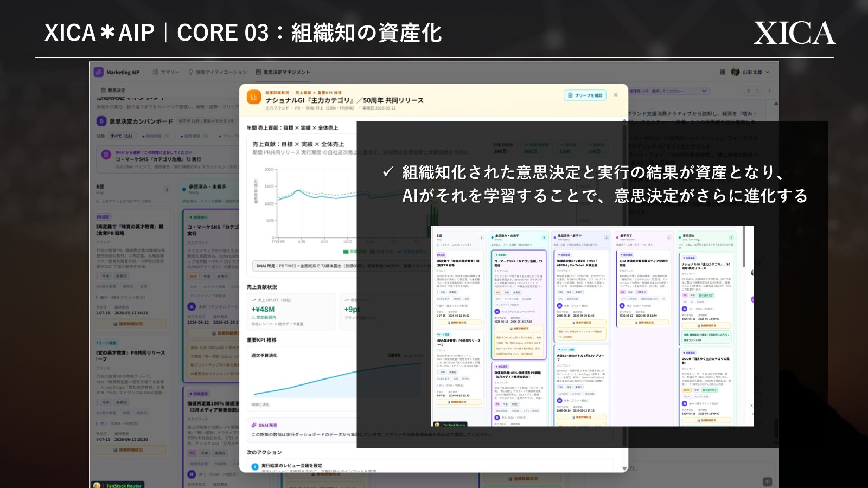Click 施策詳細状況 button dated 2026-06-15 10:30
The width and height of the screenshot is (868, 488).
click(131, 450)
